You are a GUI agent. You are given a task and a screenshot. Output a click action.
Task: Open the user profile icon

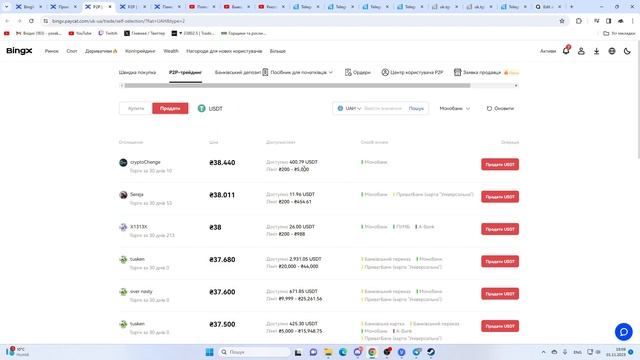[581, 51]
